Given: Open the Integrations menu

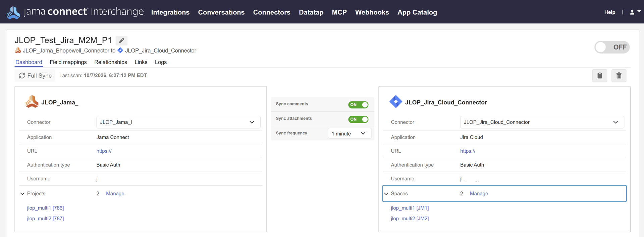Looking at the screenshot, I should (170, 12).
